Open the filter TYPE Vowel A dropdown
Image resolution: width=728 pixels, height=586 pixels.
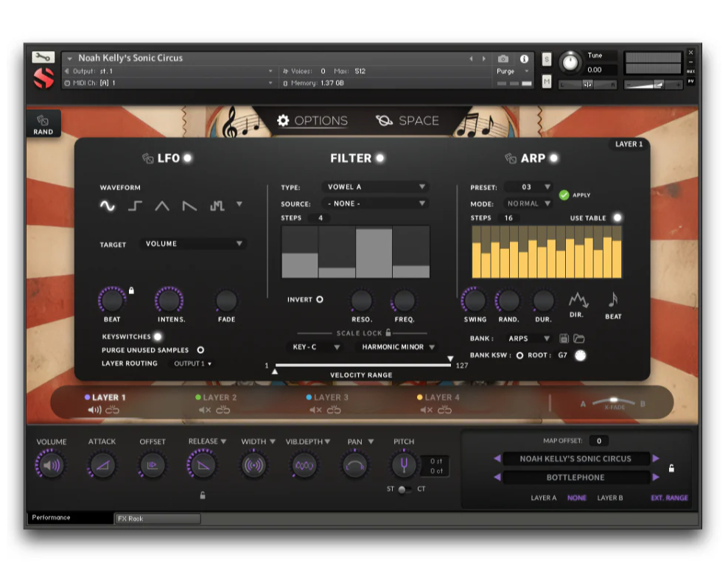376,187
